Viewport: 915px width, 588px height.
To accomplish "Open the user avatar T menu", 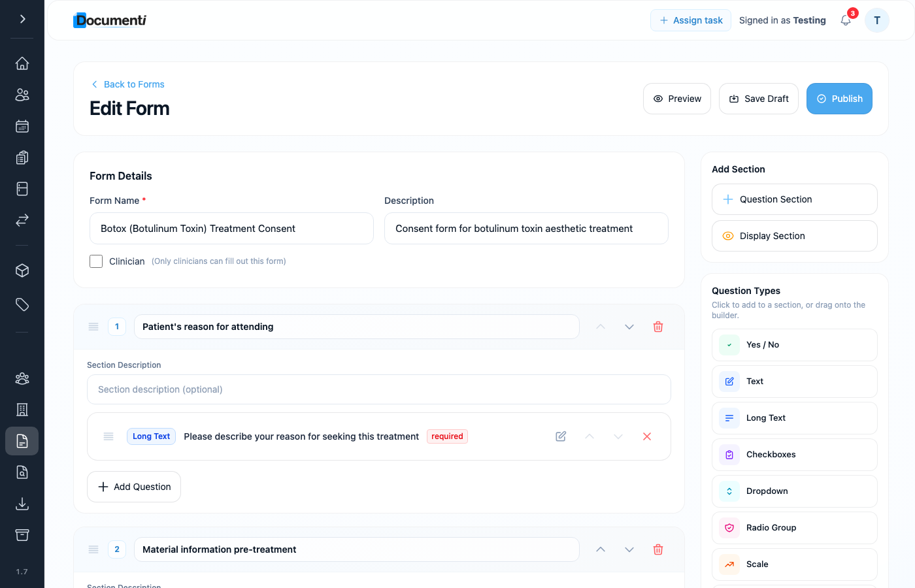I will (x=877, y=20).
